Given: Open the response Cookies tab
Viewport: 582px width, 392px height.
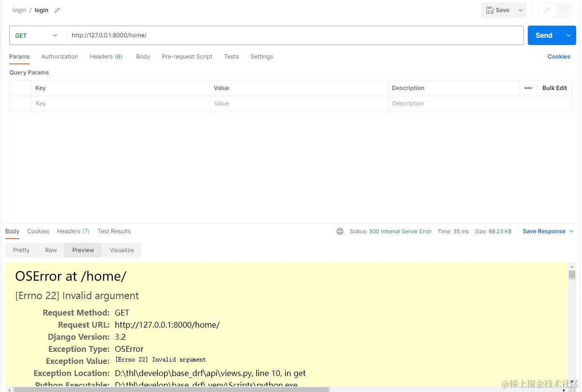Looking at the screenshot, I should pyautogui.click(x=38, y=231).
